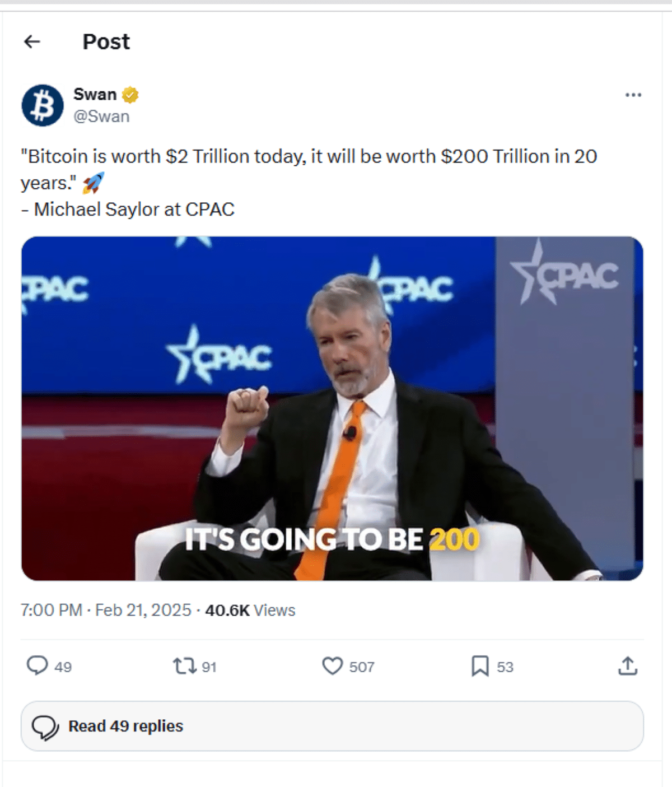The width and height of the screenshot is (672, 787).
Task: Open Swan's Bitcoin profile avatar
Action: 43,105
